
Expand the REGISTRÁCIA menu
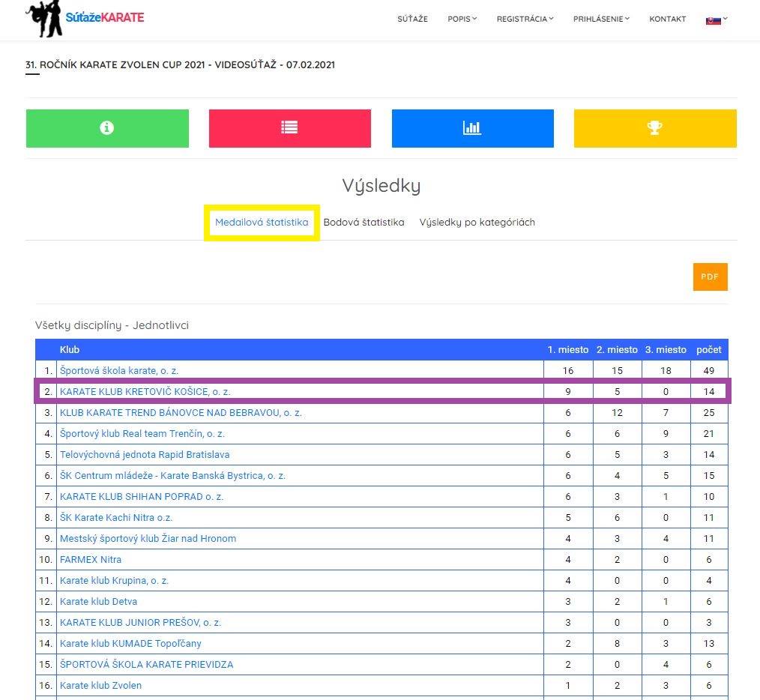(x=525, y=19)
